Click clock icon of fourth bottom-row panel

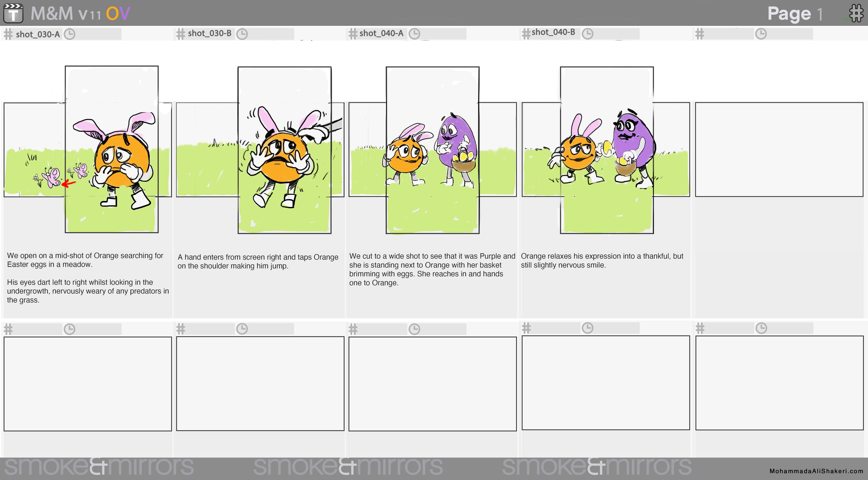click(588, 328)
